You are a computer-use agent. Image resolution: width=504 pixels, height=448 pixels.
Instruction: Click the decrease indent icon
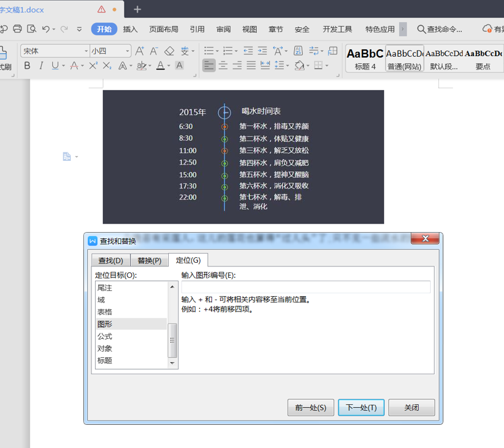point(248,51)
